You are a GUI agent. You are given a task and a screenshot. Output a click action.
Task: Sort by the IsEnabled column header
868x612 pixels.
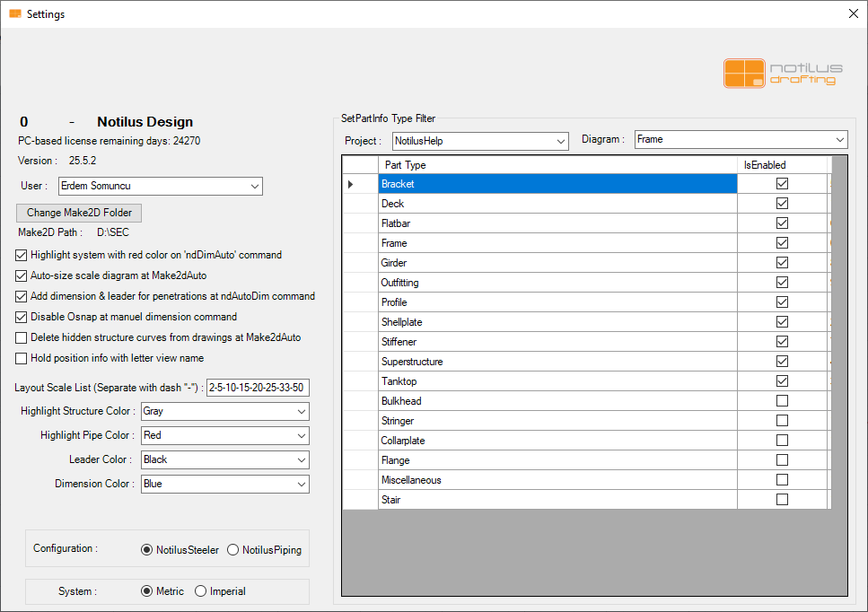(x=781, y=165)
